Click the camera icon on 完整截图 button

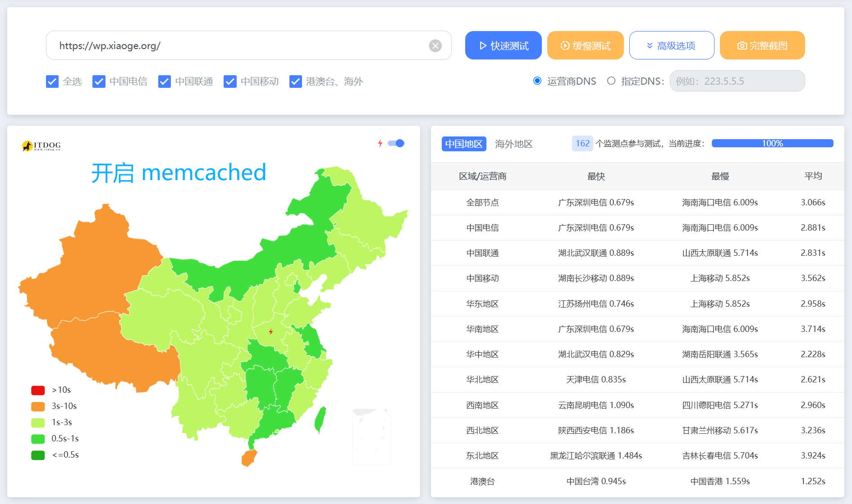[x=742, y=45]
